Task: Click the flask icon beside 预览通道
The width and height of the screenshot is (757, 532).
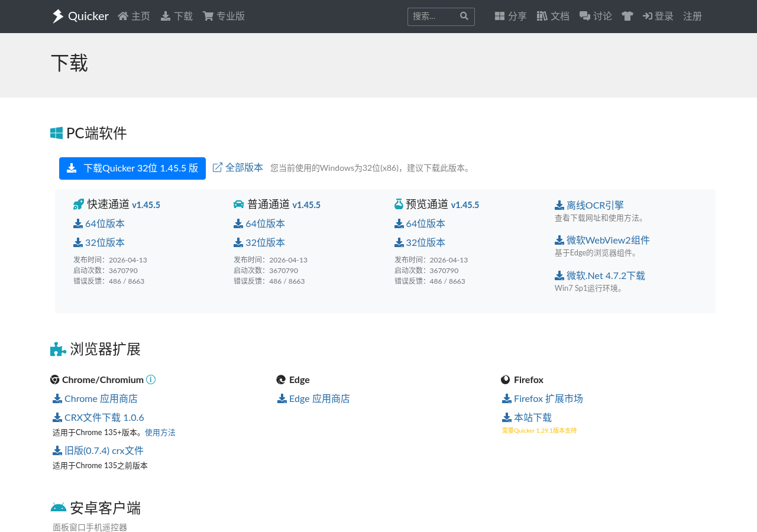Action: 399,205
